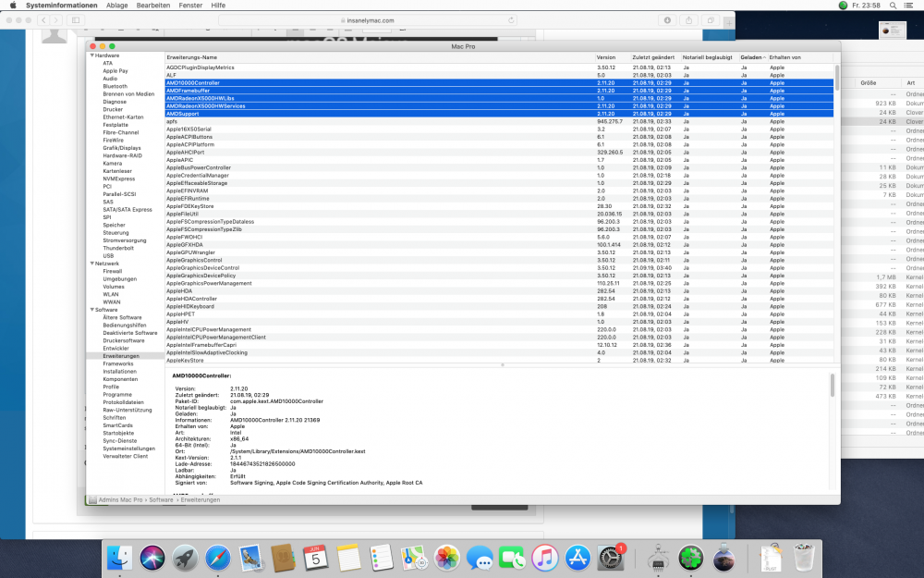Open FaceTime green camera icon in dock

[x=512, y=558]
